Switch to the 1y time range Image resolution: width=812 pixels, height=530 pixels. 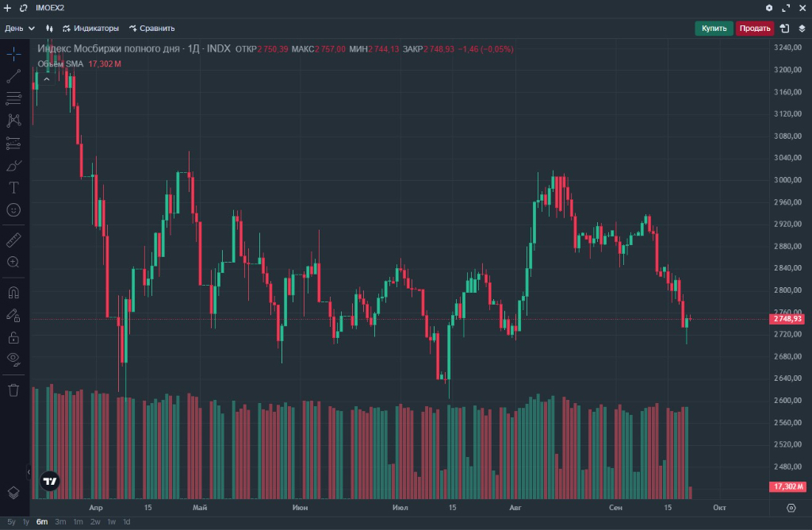pyautogui.click(x=25, y=522)
